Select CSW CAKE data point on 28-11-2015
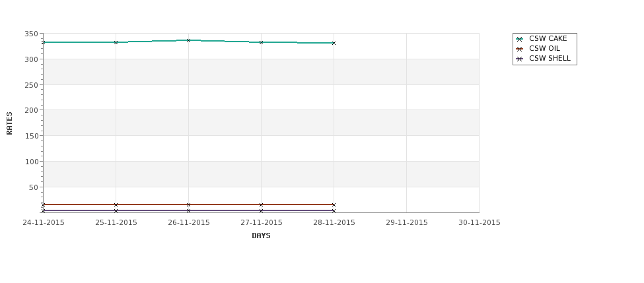 (x=334, y=43)
